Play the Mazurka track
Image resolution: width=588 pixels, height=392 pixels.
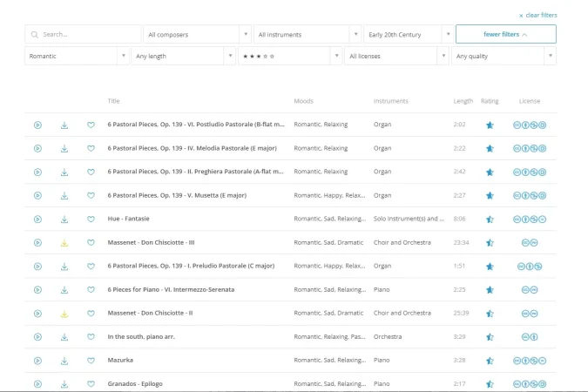pos(37,361)
